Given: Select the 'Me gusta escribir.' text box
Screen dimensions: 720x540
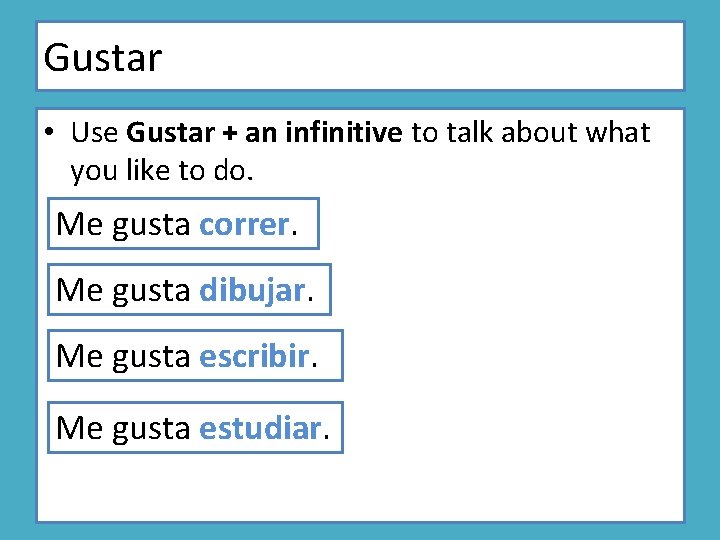Looking at the screenshot, I should [x=194, y=356].
